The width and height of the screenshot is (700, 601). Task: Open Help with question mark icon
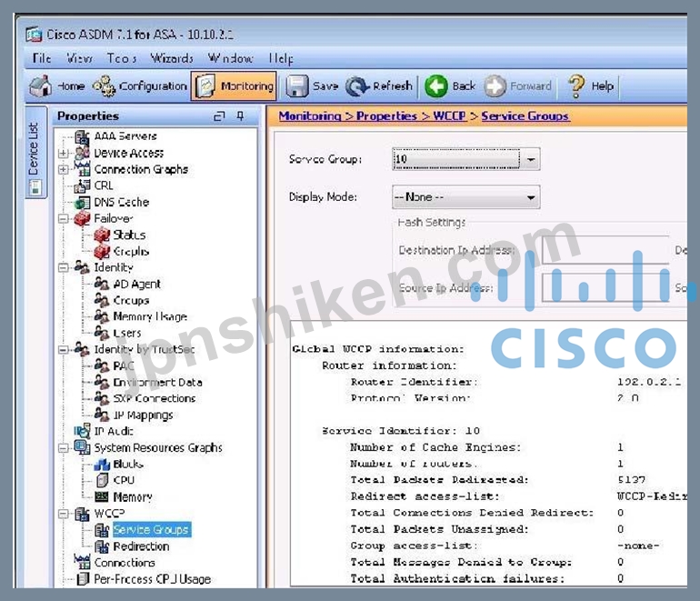[590, 85]
